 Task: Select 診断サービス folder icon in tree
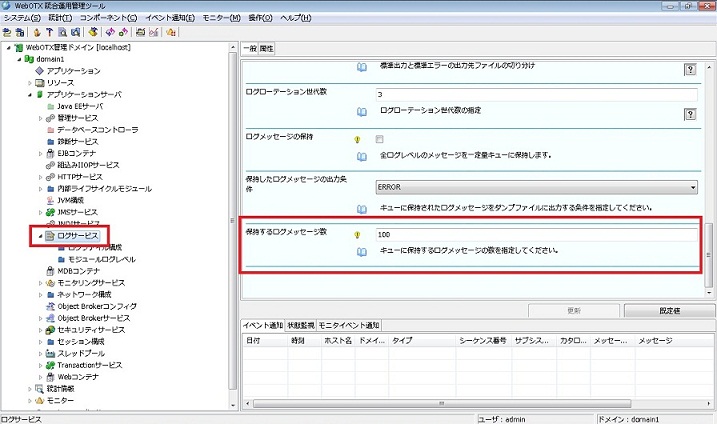(x=51, y=141)
